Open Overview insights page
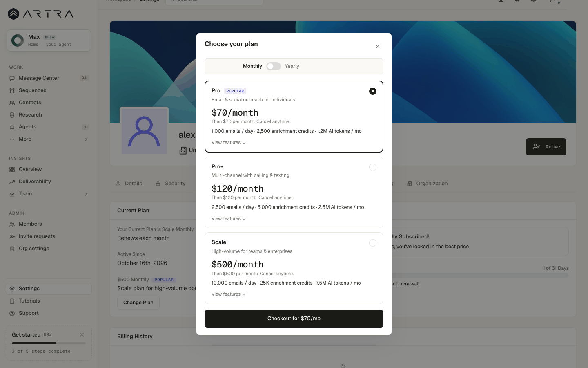The image size is (588, 368). tap(49, 169)
